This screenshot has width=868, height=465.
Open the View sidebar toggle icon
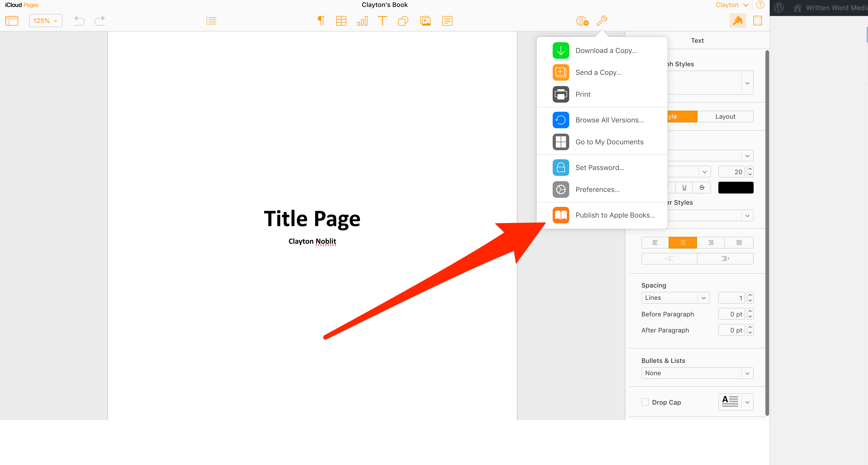(x=12, y=21)
